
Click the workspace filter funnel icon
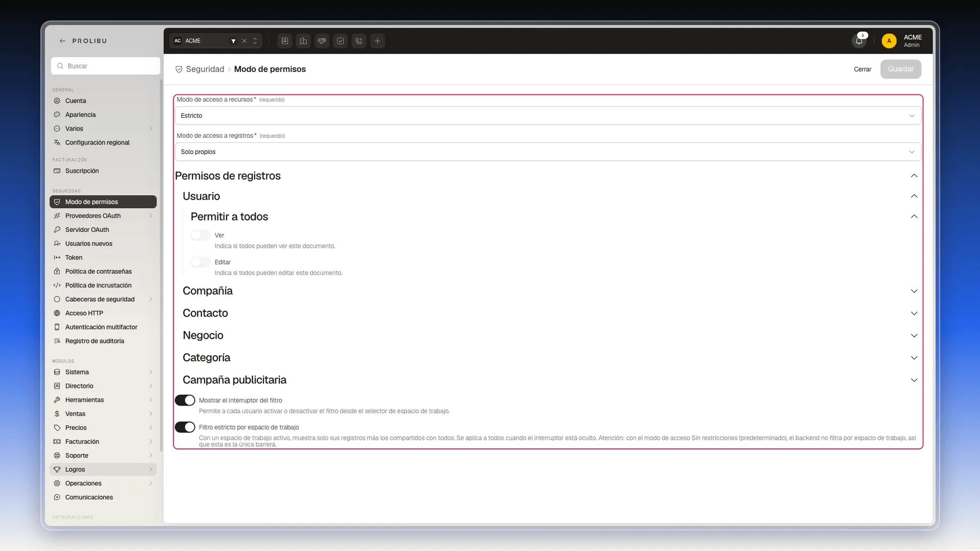pyautogui.click(x=233, y=41)
